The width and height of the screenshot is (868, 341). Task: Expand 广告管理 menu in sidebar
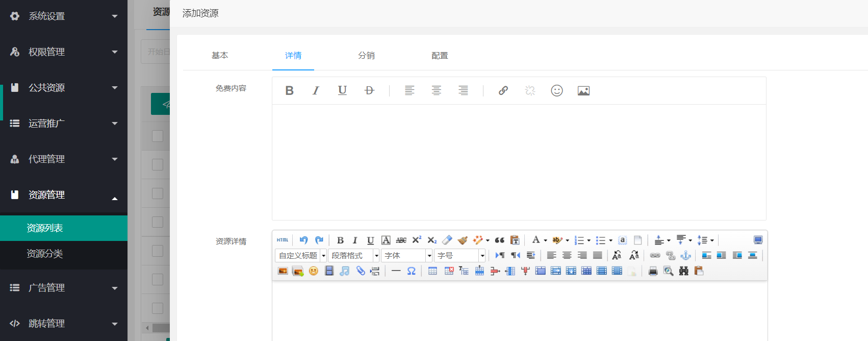coord(64,287)
